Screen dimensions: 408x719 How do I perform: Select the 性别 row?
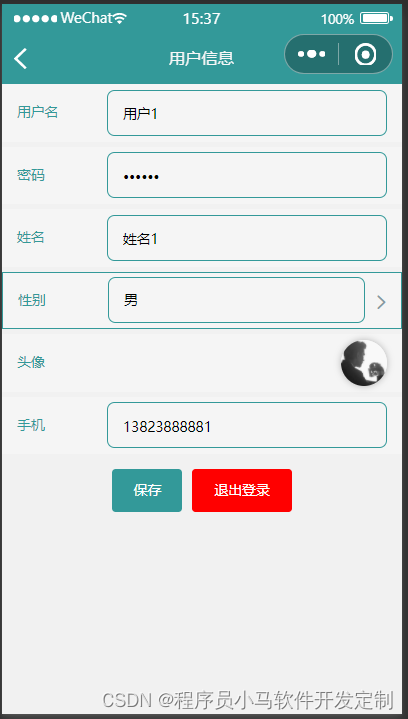click(202, 300)
